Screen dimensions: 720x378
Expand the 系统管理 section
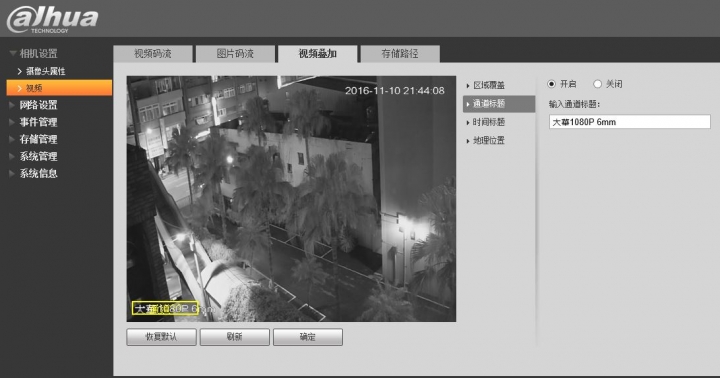coord(34,157)
